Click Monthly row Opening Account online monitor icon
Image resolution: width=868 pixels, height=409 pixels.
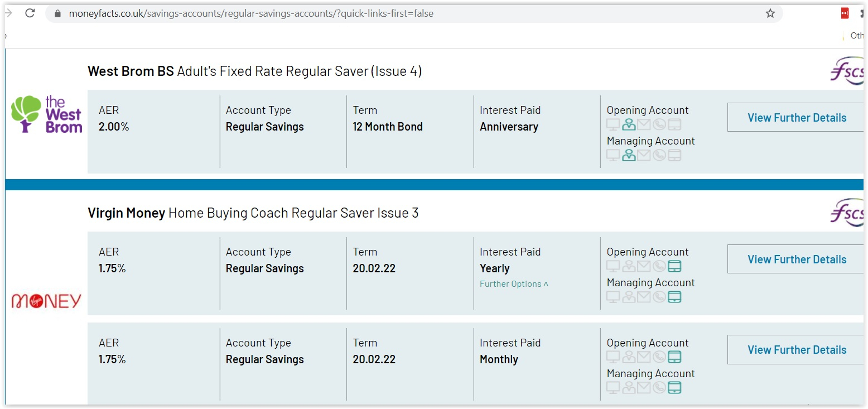pyautogui.click(x=613, y=357)
